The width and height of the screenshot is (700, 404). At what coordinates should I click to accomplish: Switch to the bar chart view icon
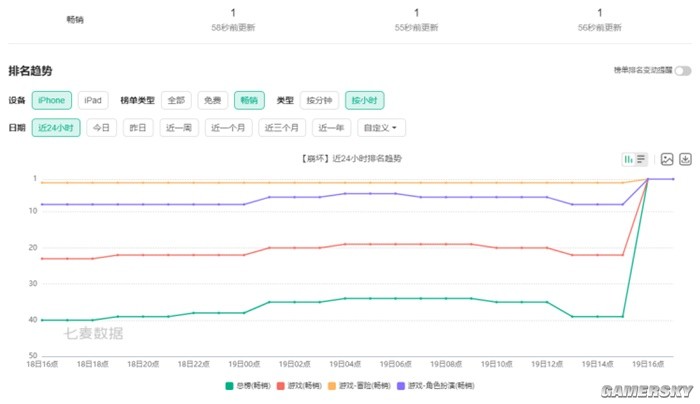tap(629, 159)
